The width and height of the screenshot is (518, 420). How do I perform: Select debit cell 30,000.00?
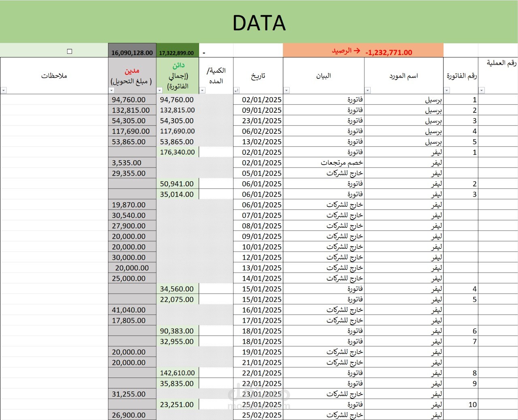[132, 257]
